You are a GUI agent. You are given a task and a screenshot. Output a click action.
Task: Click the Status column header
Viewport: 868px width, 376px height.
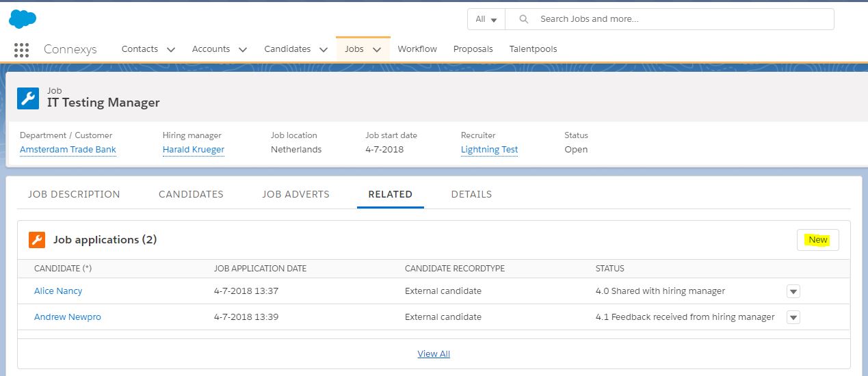pos(610,269)
